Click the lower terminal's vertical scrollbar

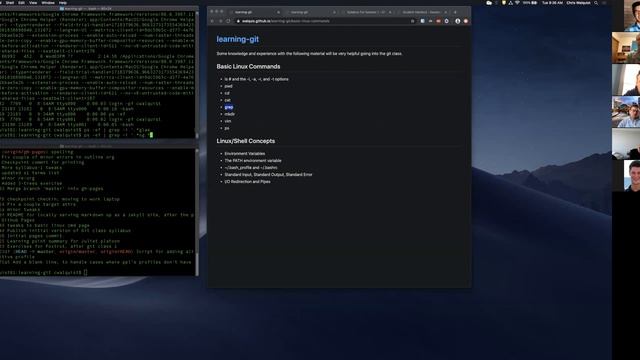[197, 212]
